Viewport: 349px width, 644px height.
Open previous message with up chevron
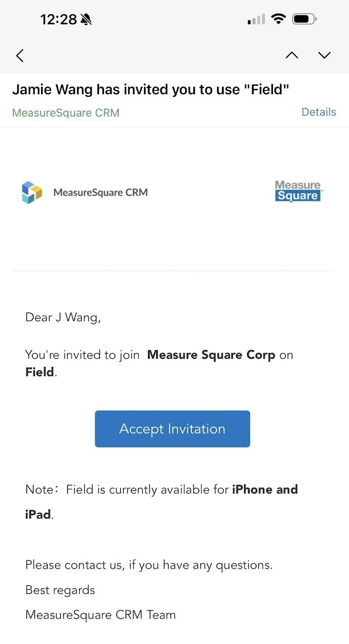(x=292, y=56)
